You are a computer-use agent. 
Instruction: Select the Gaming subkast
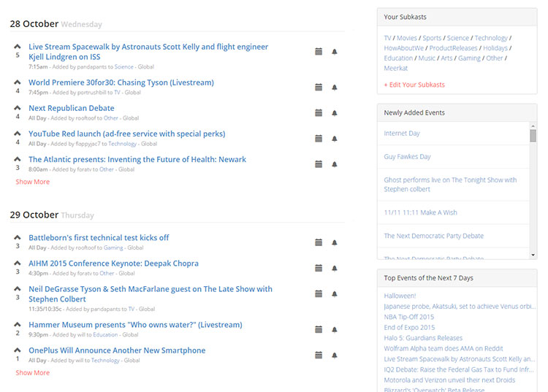pyautogui.click(x=469, y=58)
